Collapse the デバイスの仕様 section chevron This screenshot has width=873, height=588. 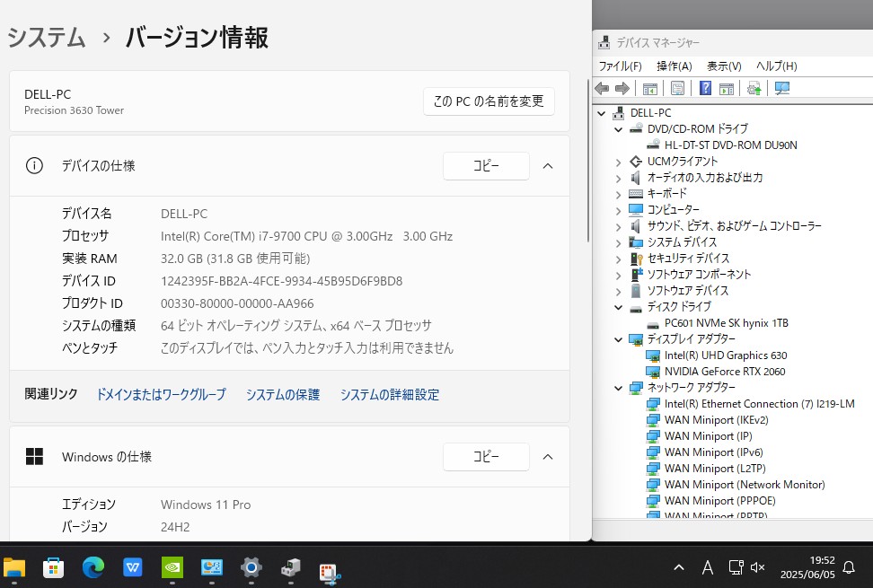(548, 166)
